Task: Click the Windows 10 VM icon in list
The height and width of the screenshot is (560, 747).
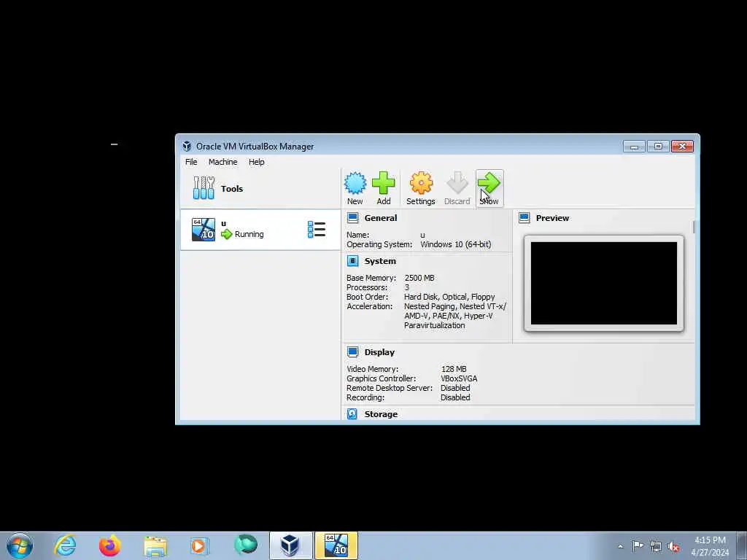Action: coord(204,230)
